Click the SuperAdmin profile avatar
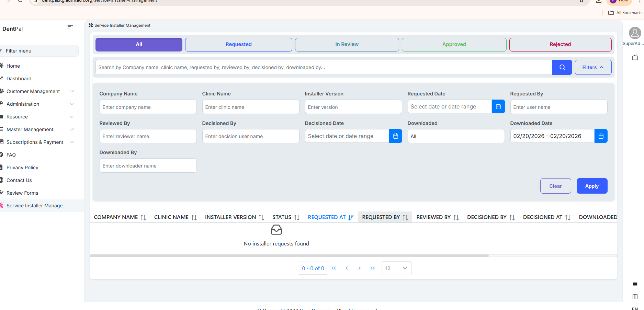Image resolution: width=644 pixels, height=310 pixels. click(x=635, y=33)
